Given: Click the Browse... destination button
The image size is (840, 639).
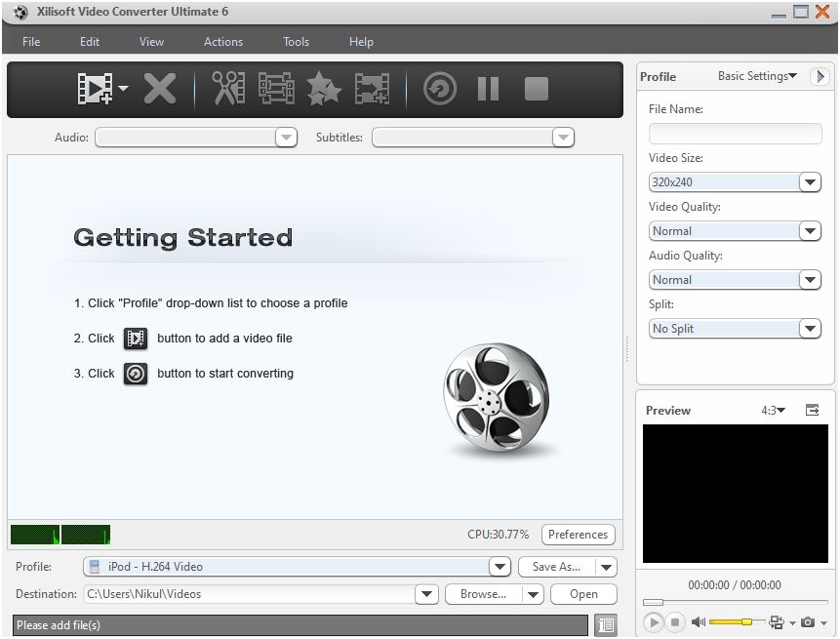Looking at the screenshot, I should [483, 594].
